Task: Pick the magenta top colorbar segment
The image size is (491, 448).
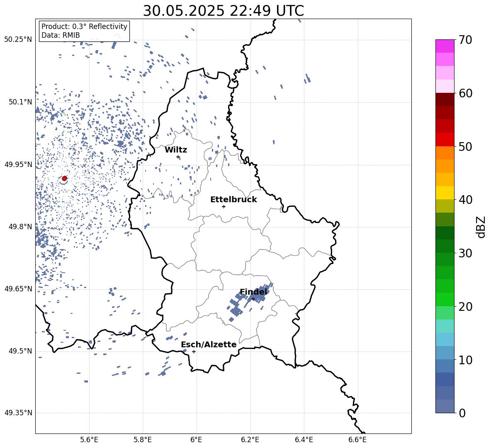Action: pyautogui.click(x=445, y=46)
